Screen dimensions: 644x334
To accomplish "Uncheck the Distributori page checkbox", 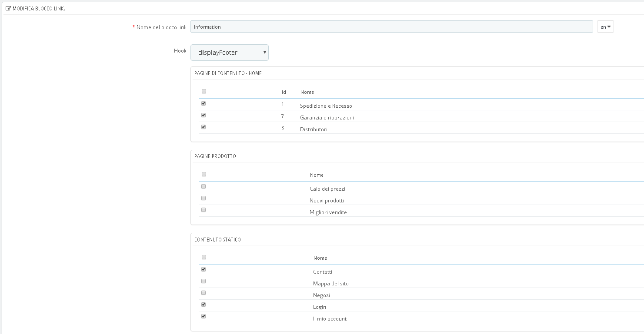I will (204, 127).
